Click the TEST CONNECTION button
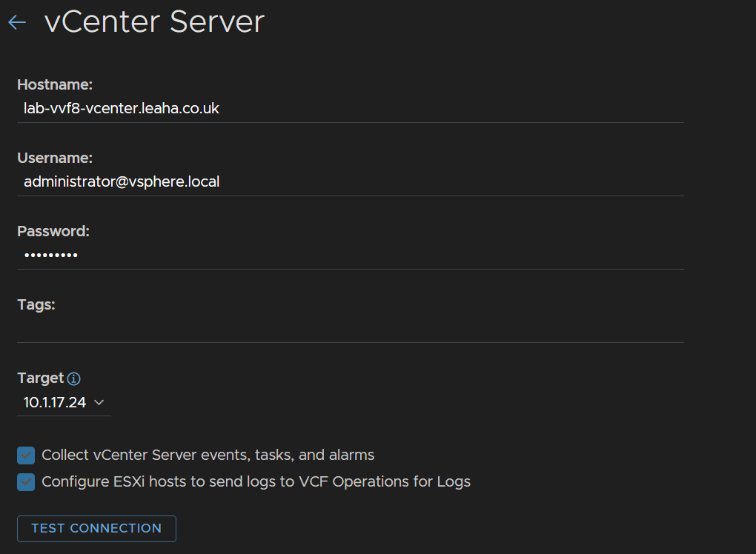756x554 pixels. click(x=96, y=529)
